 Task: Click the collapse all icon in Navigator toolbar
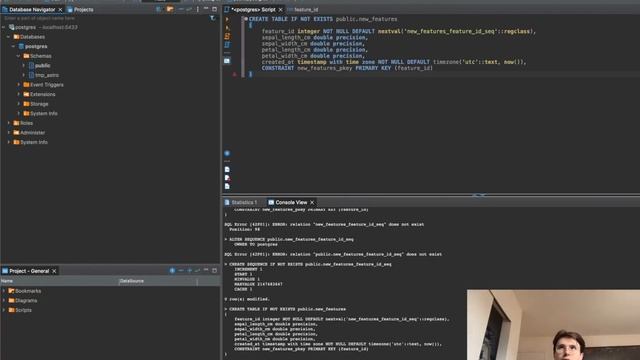tap(181, 9)
